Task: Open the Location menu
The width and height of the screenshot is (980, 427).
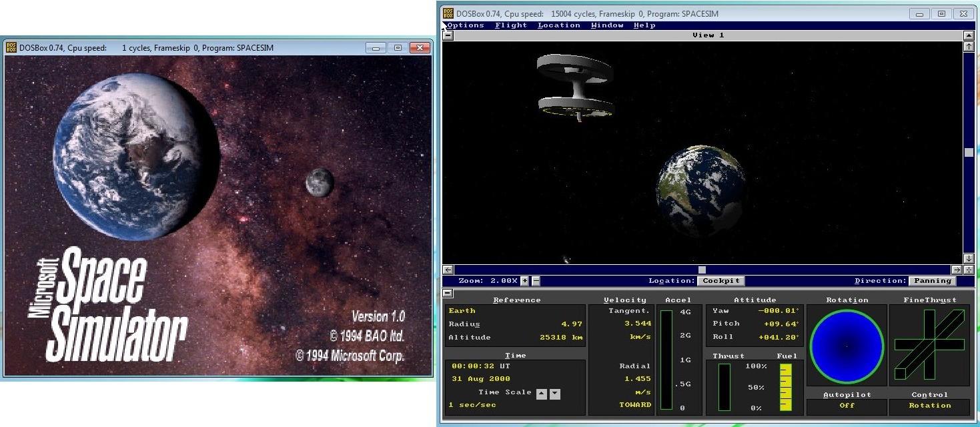Action: coord(559,25)
